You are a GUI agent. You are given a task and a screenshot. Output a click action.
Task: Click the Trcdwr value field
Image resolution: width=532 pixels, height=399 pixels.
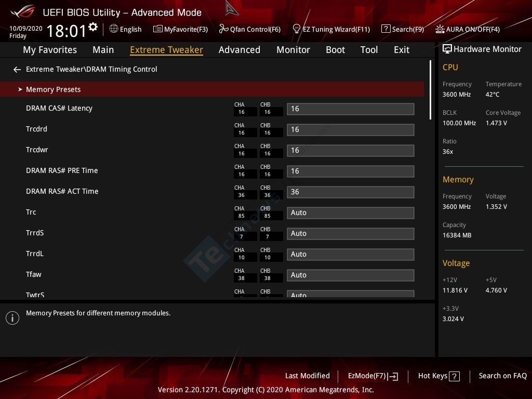[x=351, y=150]
